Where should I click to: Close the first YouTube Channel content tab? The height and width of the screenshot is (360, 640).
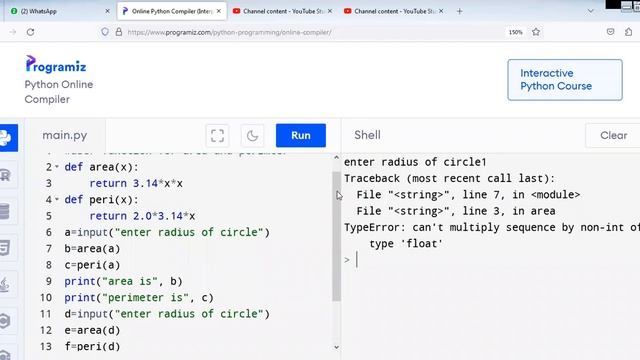point(330,11)
